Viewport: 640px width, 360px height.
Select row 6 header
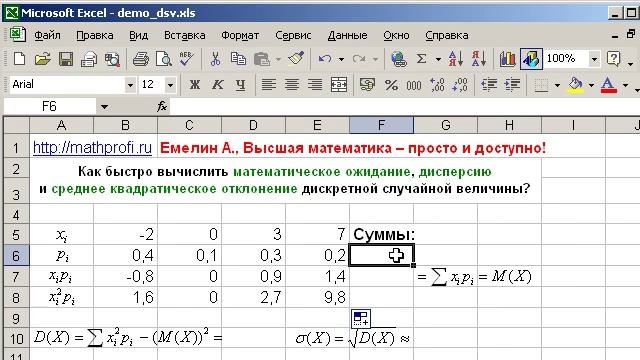[16, 256]
